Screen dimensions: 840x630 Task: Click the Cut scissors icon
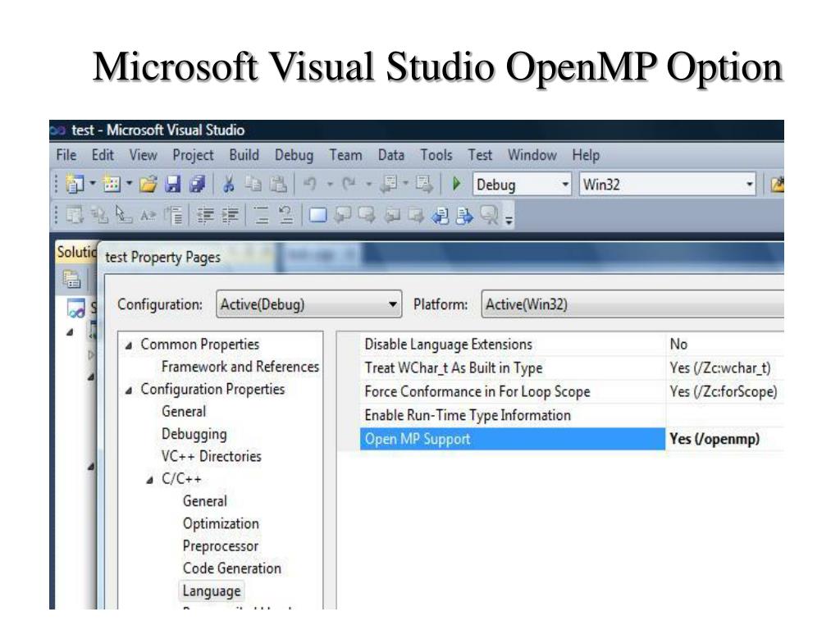[x=229, y=185]
